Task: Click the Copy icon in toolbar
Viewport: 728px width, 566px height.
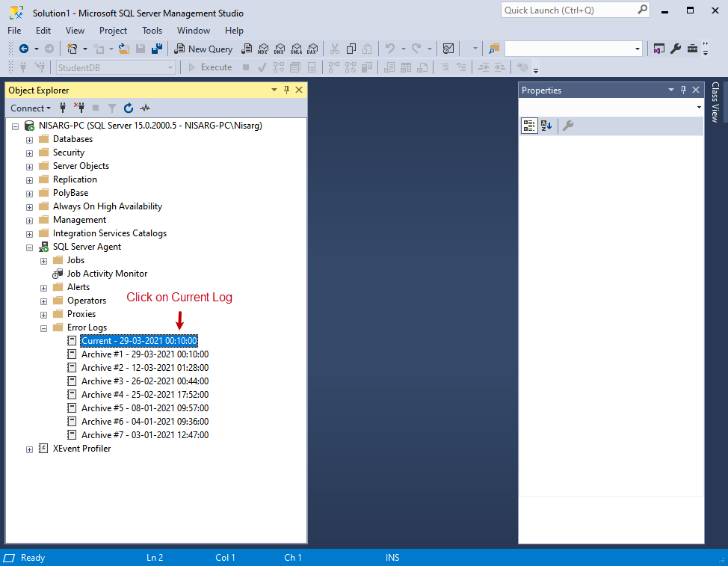Action: [x=351, y=49]
